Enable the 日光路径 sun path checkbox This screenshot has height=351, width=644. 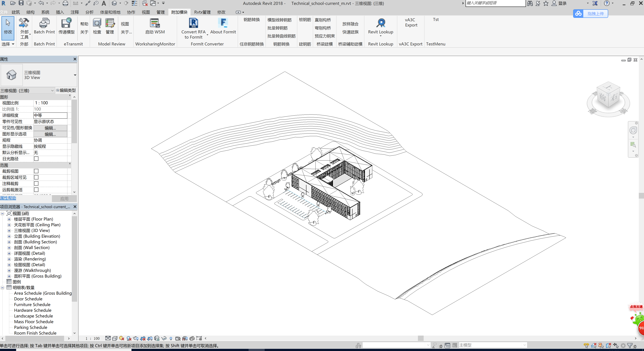coord(36,159)
